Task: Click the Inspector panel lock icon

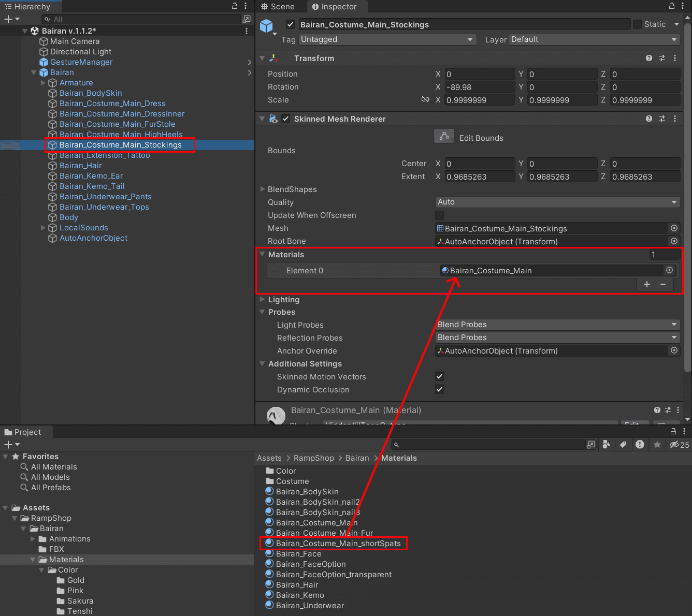Action: click(672, 6)
